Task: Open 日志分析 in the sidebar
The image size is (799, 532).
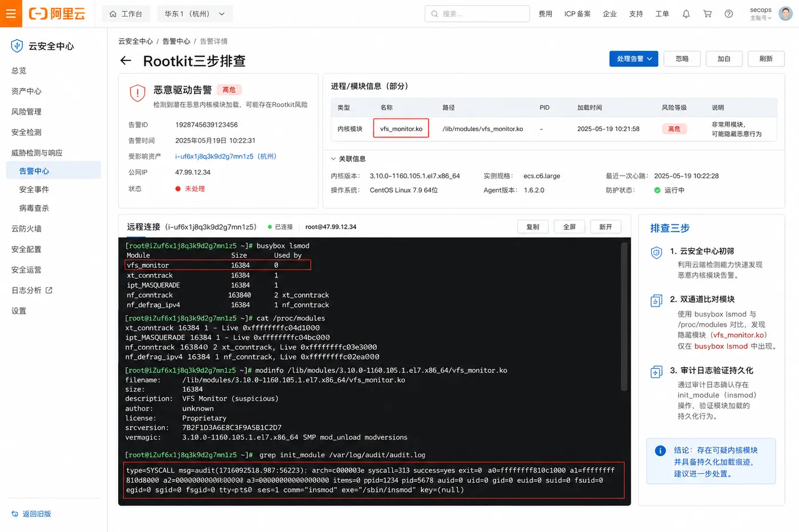Action: pyautogui.click(x=26, y=290)
